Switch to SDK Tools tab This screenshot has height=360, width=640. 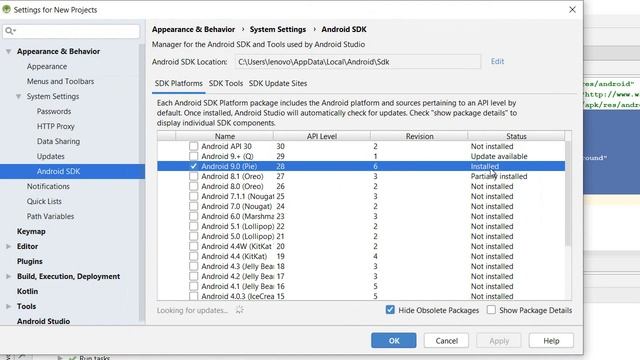226,83
